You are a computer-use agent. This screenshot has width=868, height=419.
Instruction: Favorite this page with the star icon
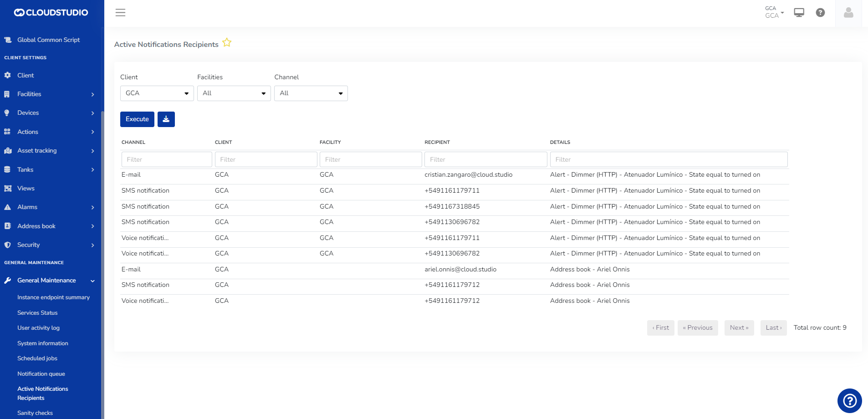pyautogui.click(x=227, y=43)
